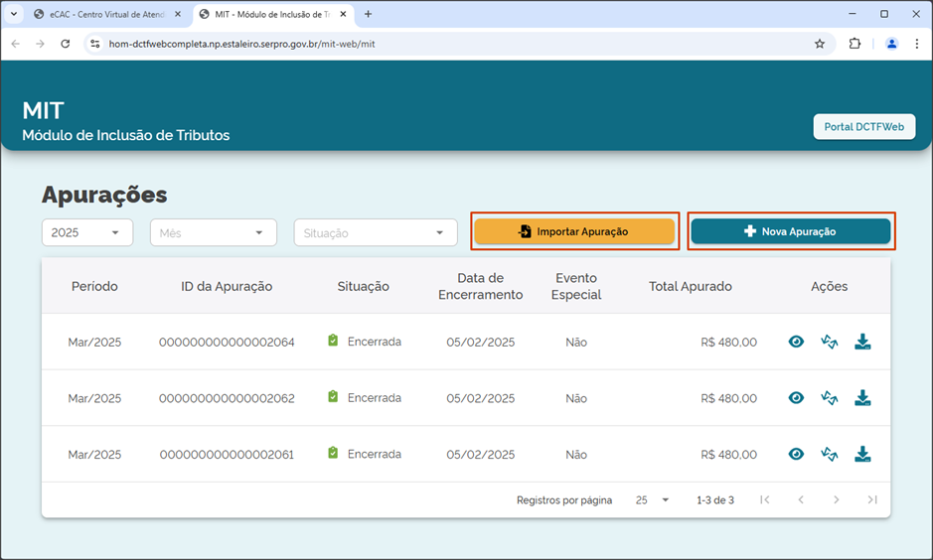The image size is (933, 560).
Task: Open the tab search dropdown arrow
Action: [14, 14]
